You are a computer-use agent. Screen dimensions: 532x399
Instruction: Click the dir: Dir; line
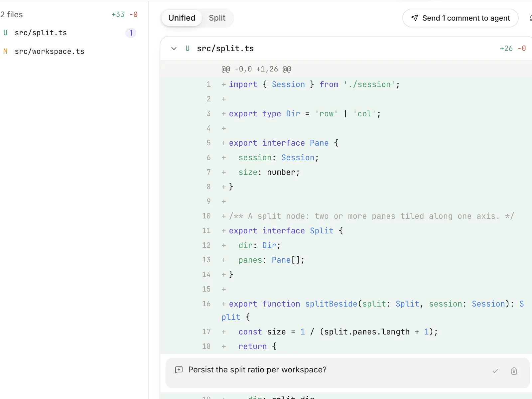point(259,245)
